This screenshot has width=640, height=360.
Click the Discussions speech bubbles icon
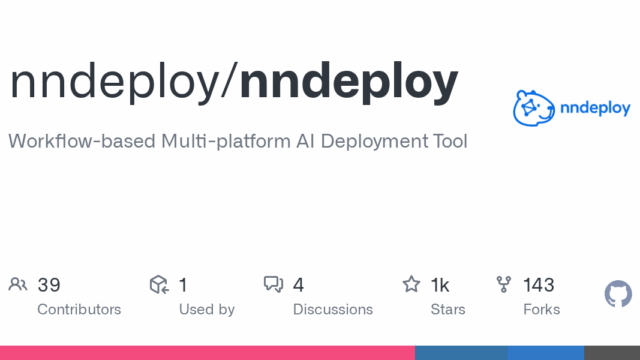click(x=273, y=284)
